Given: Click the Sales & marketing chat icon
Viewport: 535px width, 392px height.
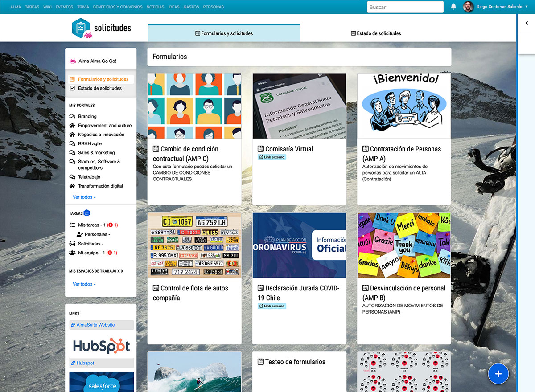Looking at the screenshot, I should [72, 152].
